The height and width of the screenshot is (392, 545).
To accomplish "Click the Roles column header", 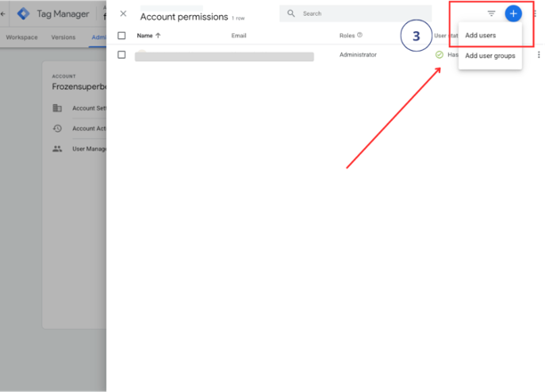I will pyautogui.click(x=347, y=36).
